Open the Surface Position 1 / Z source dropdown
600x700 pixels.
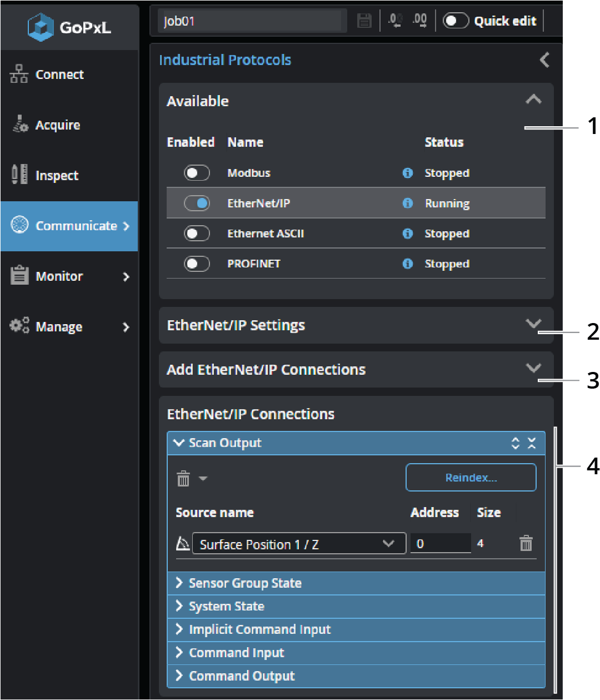click(x=298, y=544)
